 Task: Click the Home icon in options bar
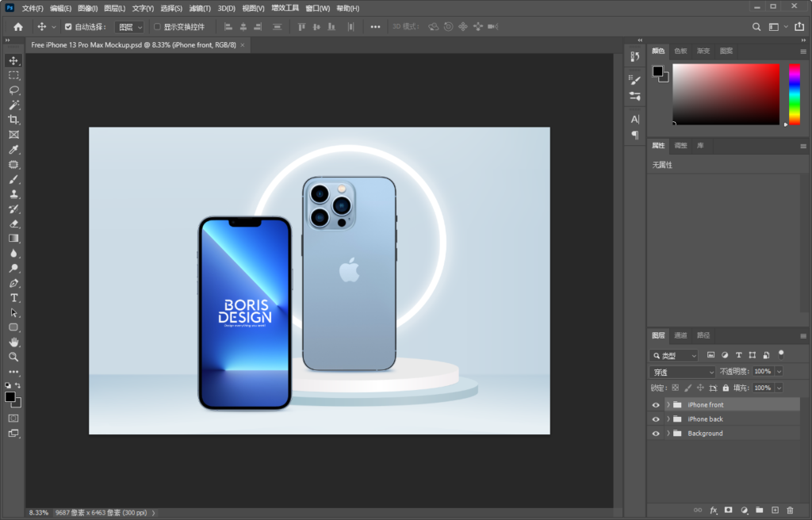click(x=18, y=27)
